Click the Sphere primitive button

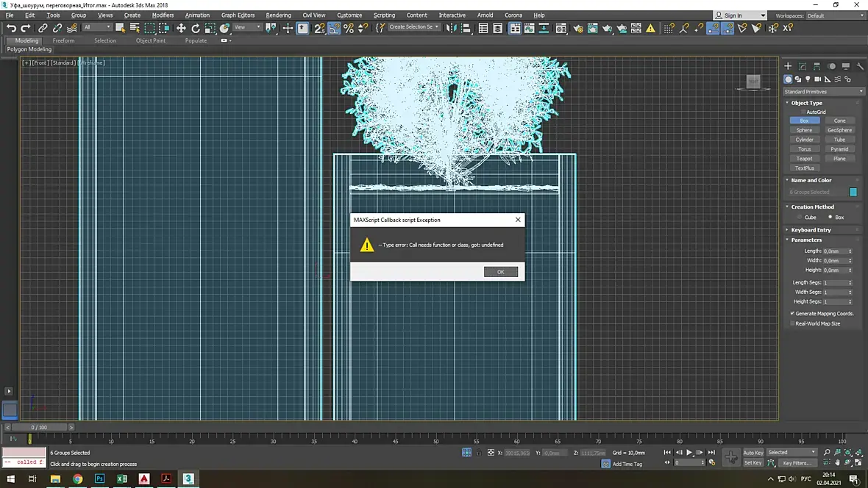804,130
